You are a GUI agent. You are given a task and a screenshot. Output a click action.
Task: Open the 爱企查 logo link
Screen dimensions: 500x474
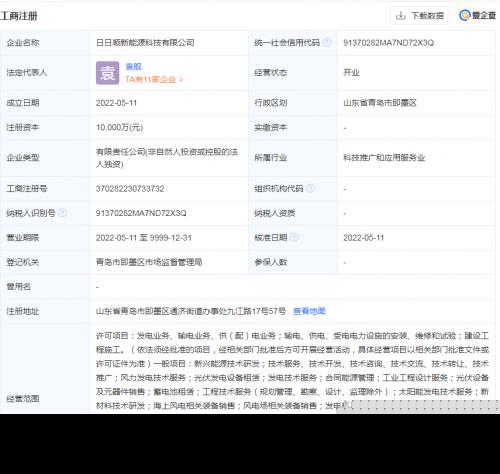(x=477, y=15)
